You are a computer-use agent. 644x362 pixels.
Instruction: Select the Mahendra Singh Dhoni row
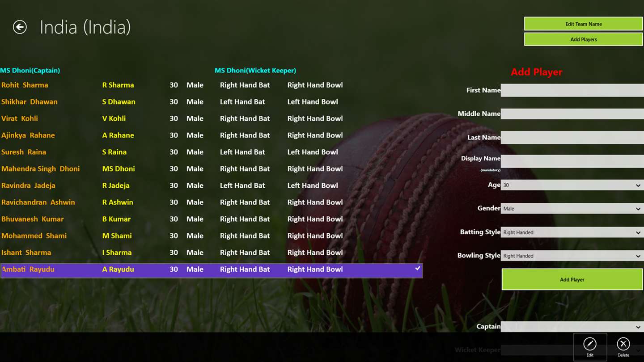212,169
